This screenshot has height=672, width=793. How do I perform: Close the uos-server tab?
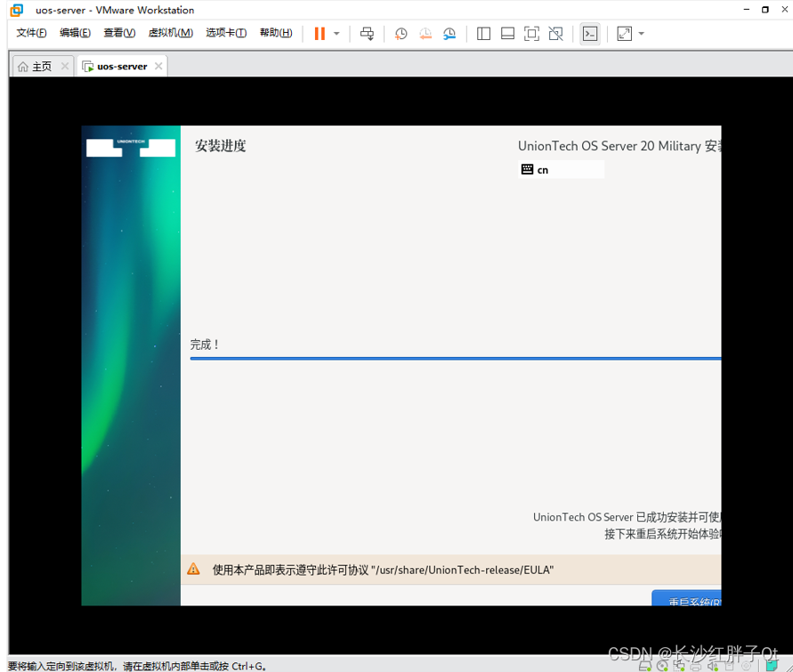158,66
